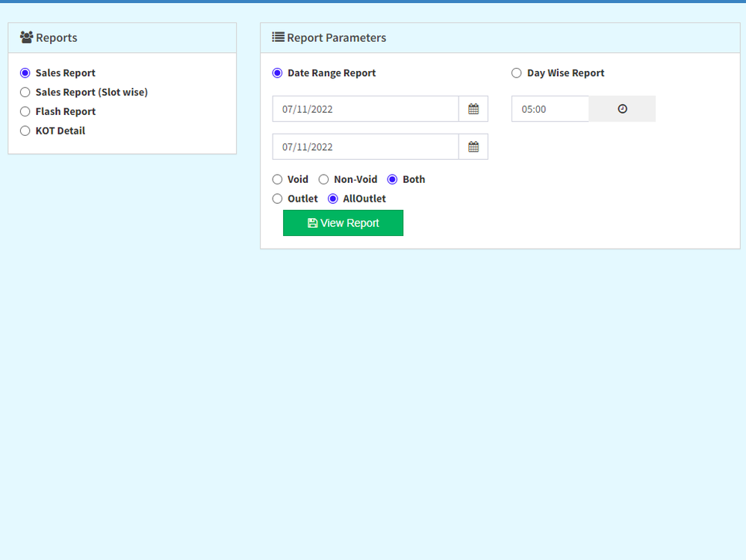The width and height of the screenshot is (746, 560).
Task: Open calendar picker for the second date field
Action: pos(473,147)
